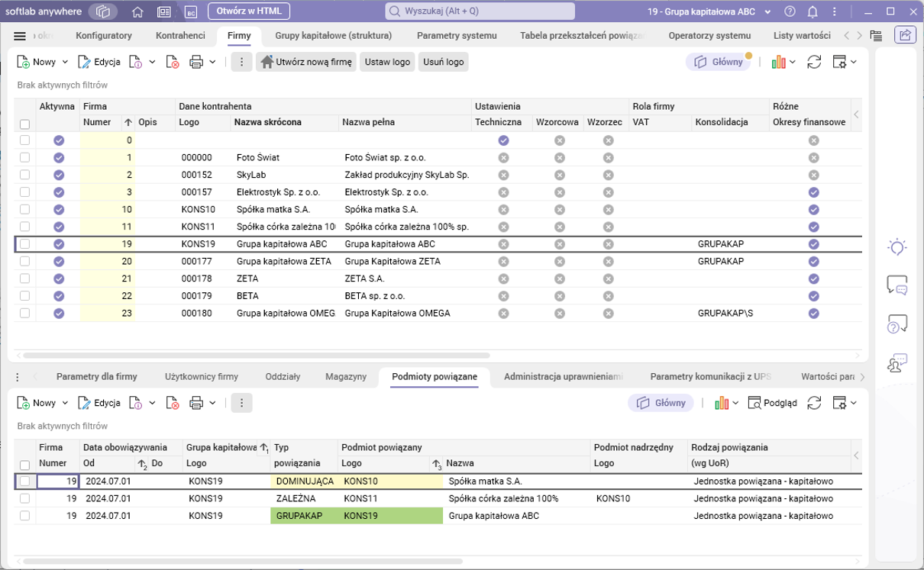Click the home icon in title bar
Viewport: 924px width, 570px height.
[x=137, y=11]
